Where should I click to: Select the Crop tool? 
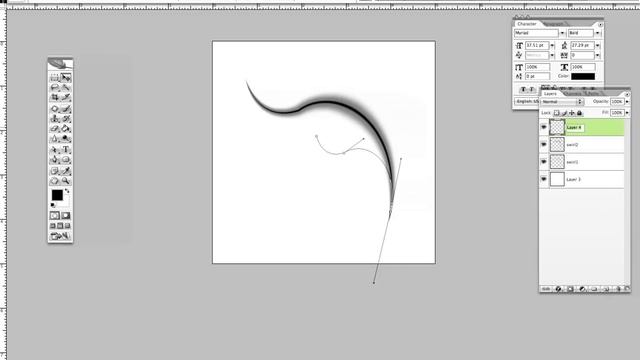[x=55, y=98]
